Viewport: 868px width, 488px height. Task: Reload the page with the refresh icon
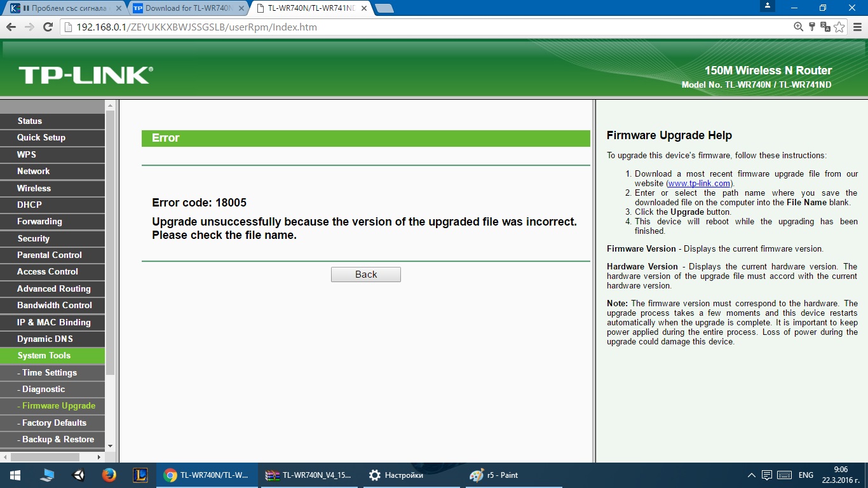pos(48,27)
